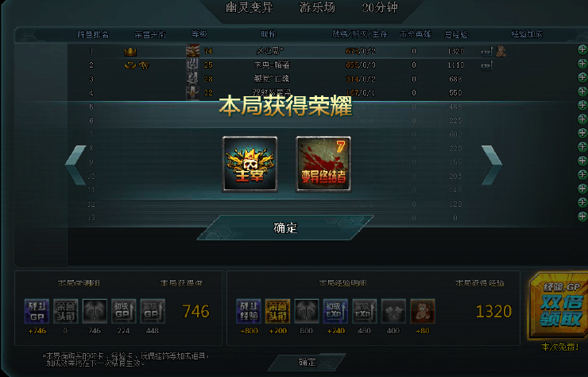Add the rank 1 player with the green plus
The image size is (588, 377).
click(582, 49)
